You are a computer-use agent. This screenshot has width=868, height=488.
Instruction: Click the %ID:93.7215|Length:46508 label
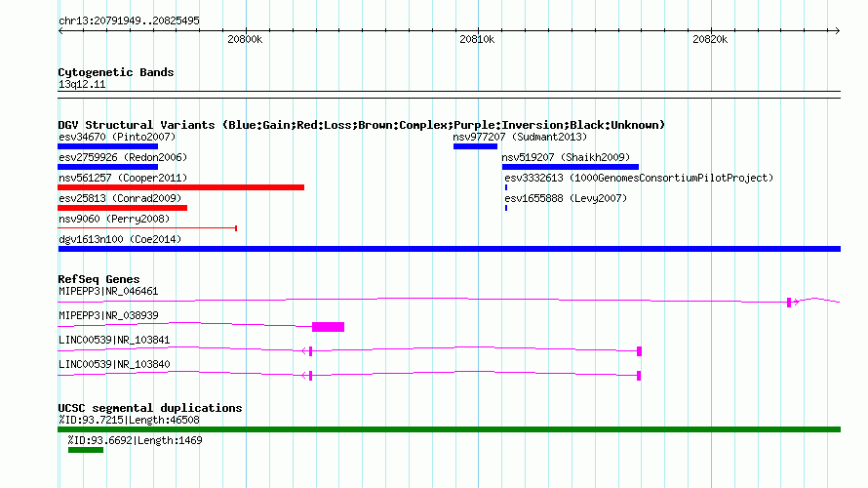pyautogui.click(x=129, y=420)
